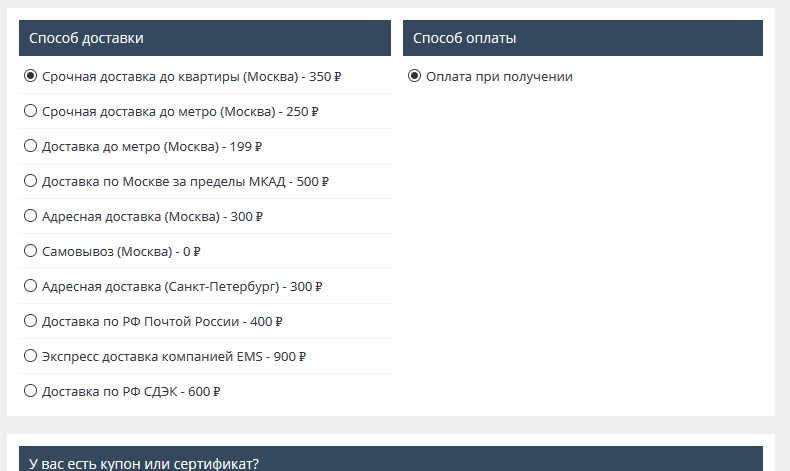This screenshot has height=471, width=790.
Task: Click the Оплата при получении label text
Action: click(x=499, y=77)
